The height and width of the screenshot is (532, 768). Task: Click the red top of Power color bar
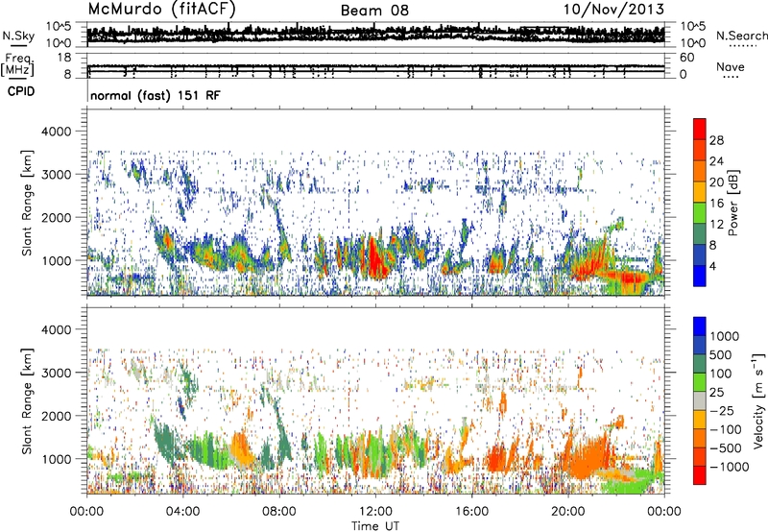[700, 129]
